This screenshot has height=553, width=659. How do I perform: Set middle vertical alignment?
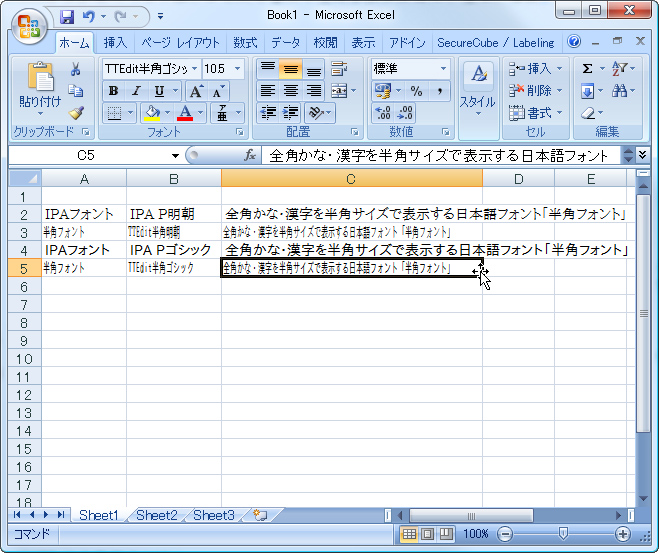coord(290,68)
